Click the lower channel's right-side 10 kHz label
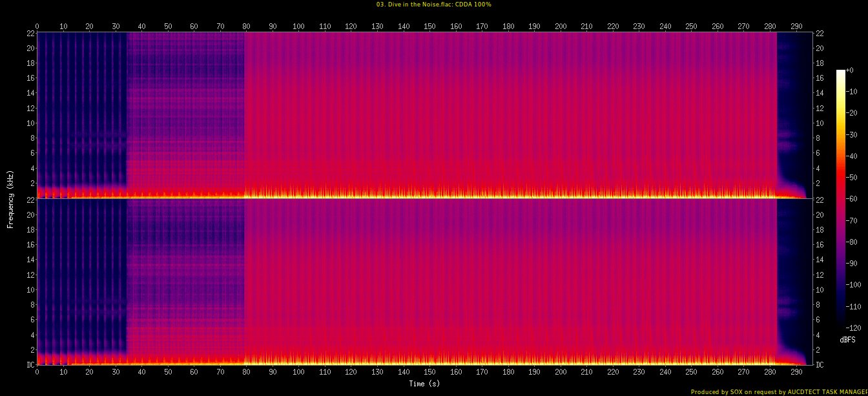 pyautogui.click(x=820, y=290)
